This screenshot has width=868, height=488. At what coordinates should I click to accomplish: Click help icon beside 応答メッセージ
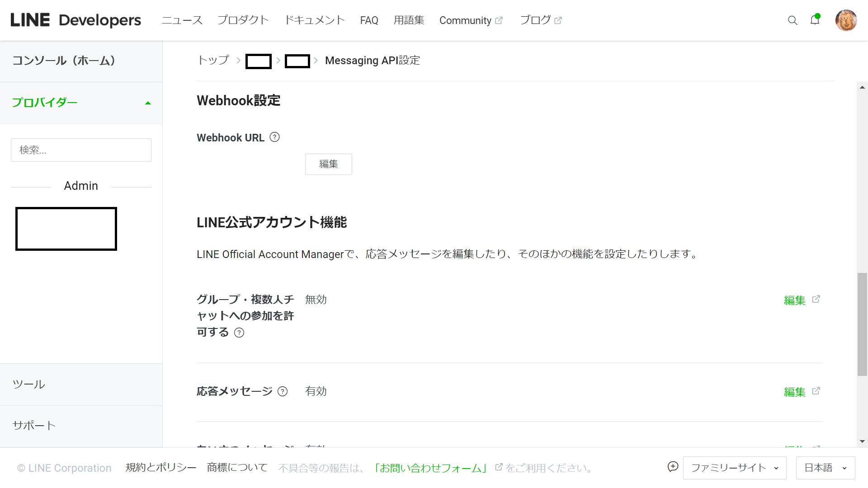283,391
